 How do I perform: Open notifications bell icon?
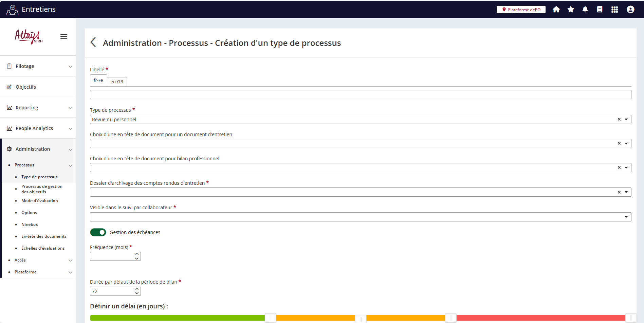tap(585, 10)
